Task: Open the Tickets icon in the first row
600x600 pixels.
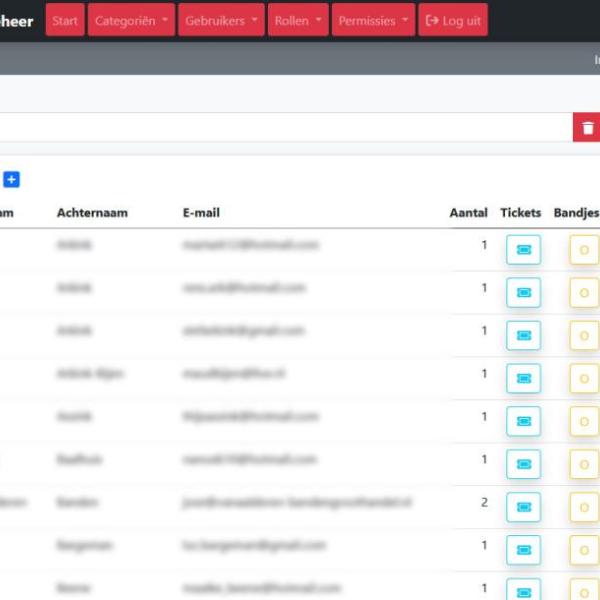Action: pyautogui.click(x=523, y=250)
